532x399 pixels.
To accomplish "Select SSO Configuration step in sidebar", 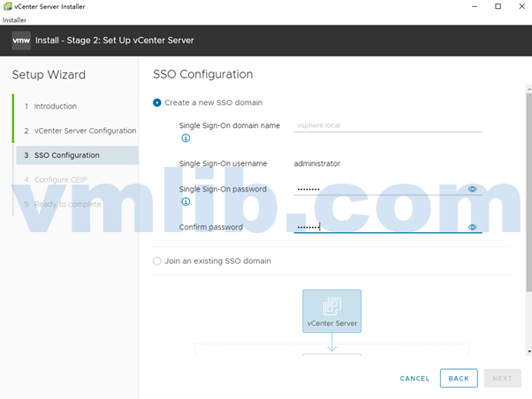I will [x=77, y=155].
